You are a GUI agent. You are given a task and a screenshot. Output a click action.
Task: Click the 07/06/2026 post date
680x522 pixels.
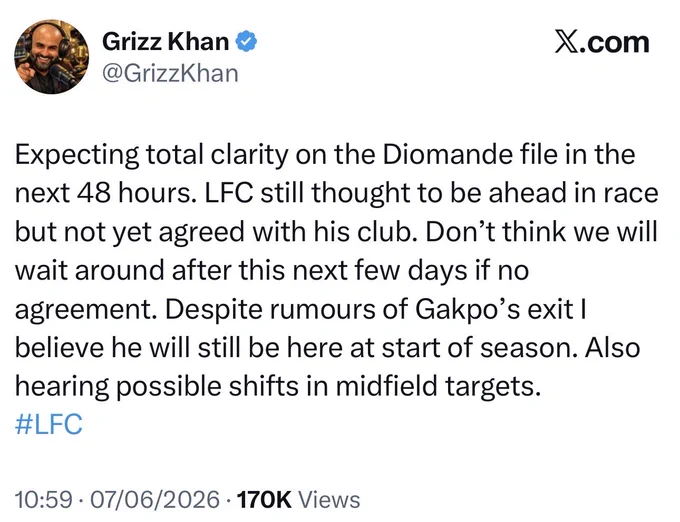tap(154, 499)
